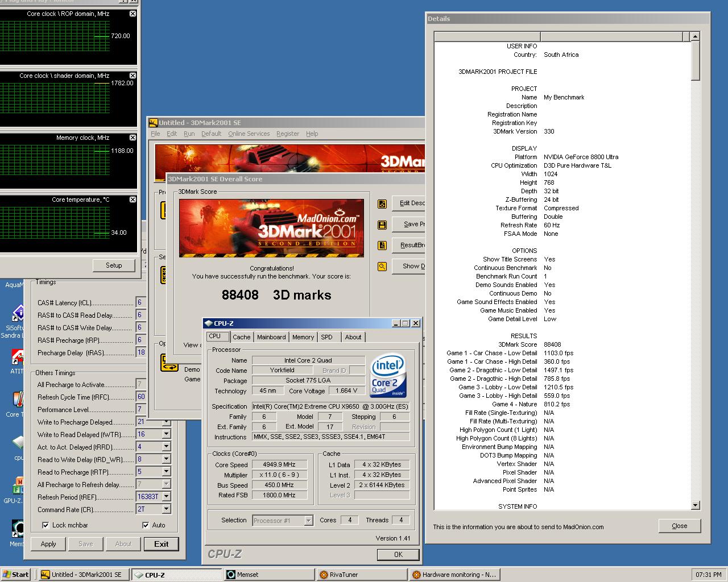Click the CAS# Latency (tCL) value field
The height and width of the screenshot is (582, 728).
coord(140,302)
